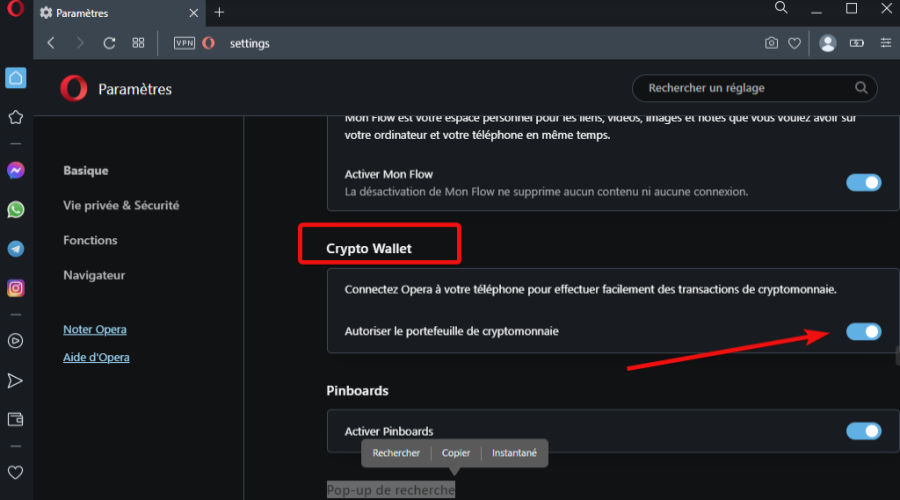Open the Home icon in sidebar

point(15,77)
